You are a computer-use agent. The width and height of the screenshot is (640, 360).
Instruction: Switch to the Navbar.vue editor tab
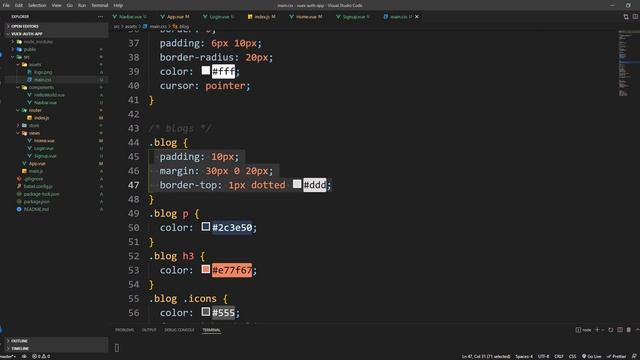tap(130, 17)
